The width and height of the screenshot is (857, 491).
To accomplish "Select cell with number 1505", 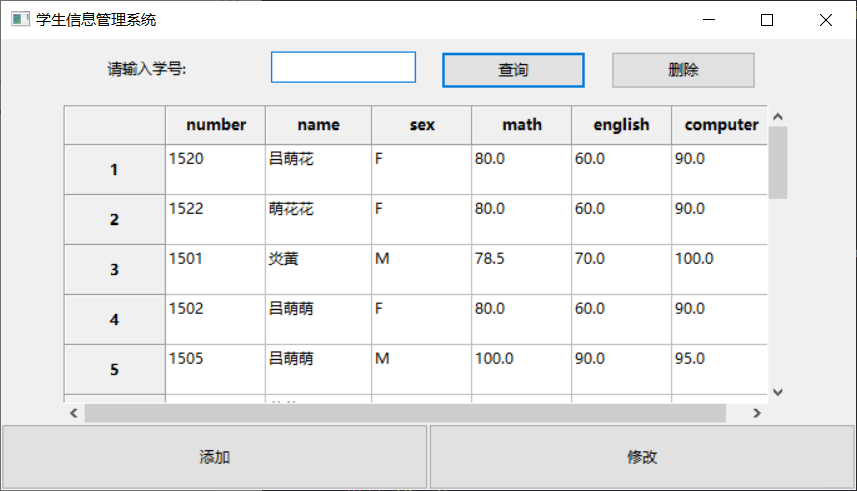I will [x=215, y=370].
